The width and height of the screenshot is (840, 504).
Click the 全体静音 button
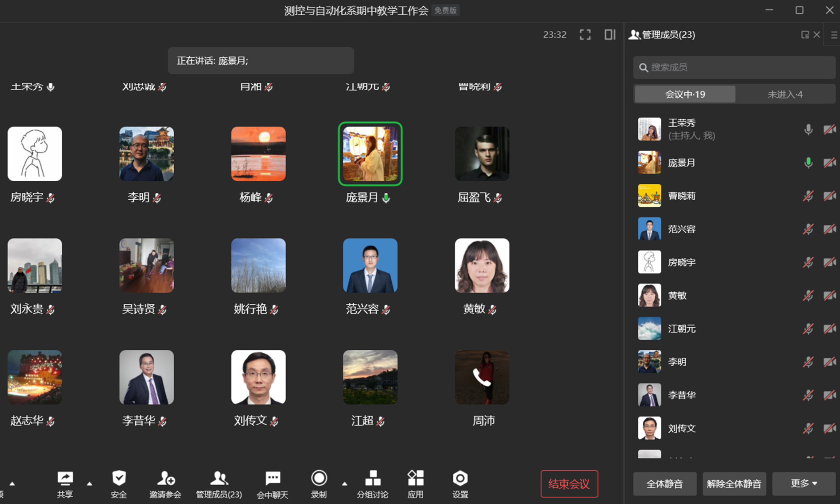click(664, 484)
